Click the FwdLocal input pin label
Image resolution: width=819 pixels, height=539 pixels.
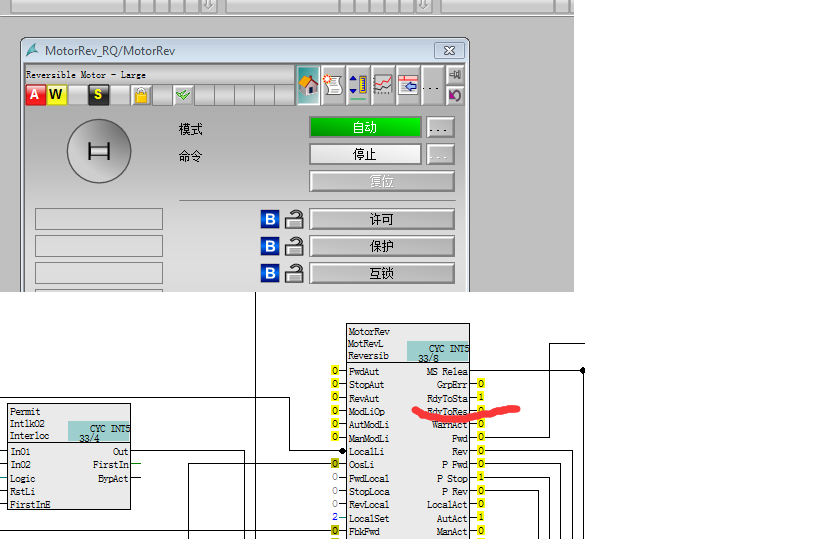(369, 478)
